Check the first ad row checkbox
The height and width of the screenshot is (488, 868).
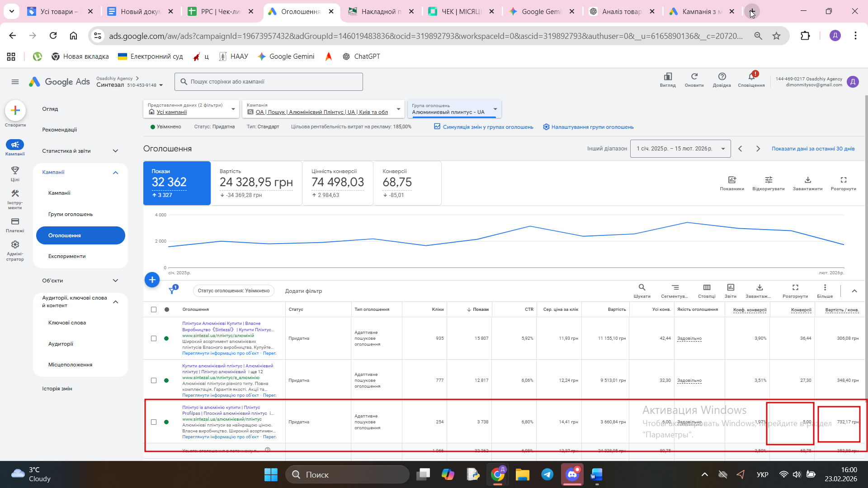tap(154, 338)
